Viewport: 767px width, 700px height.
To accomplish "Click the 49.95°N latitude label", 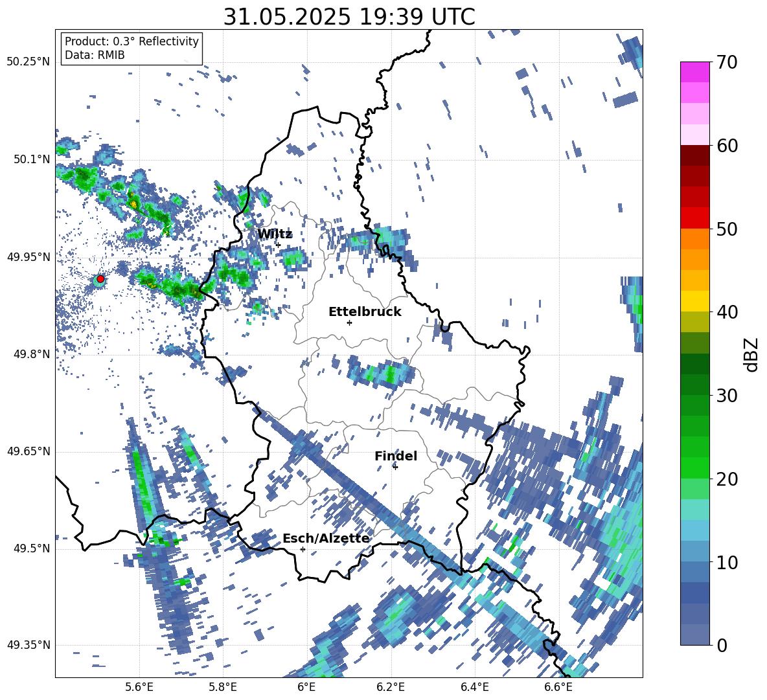I will pyautogui.click(x=29, y=256).
